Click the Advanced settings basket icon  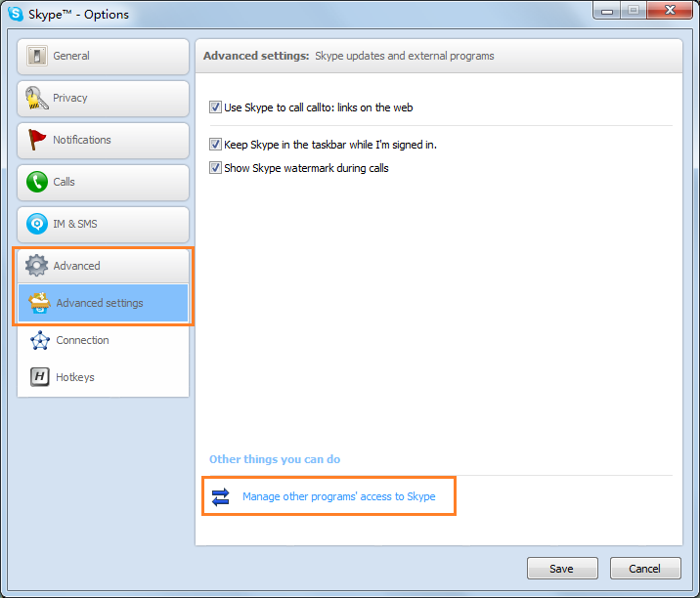click(x=39, y=303)
